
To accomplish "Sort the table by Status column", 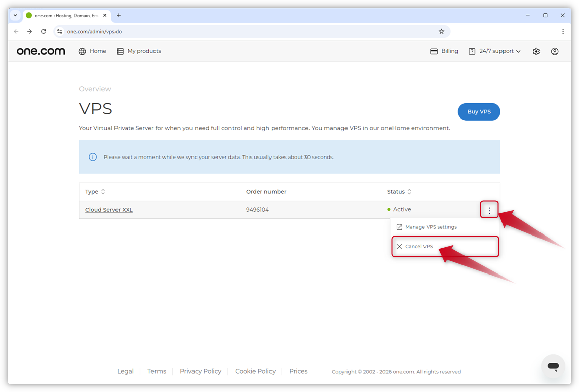I will tap(409, 192).
